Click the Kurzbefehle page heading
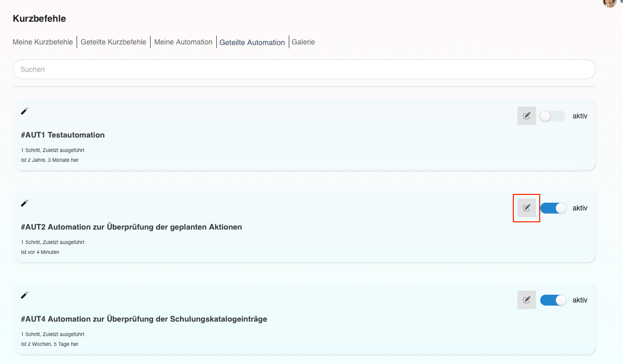Screen dimensions: 623x364 pyautogui.click(x=39, y=19)
